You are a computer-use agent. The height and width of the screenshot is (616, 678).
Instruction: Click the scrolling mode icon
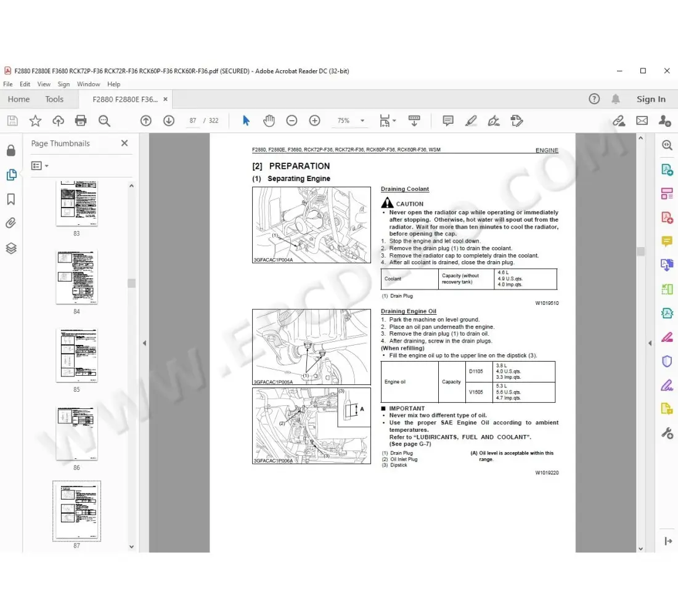click(414, 121)
